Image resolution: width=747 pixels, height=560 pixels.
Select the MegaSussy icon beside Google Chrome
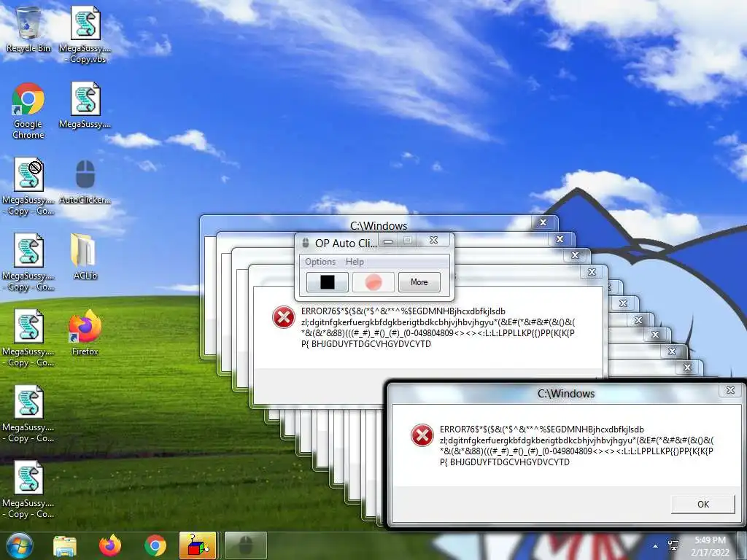(85, 105)
